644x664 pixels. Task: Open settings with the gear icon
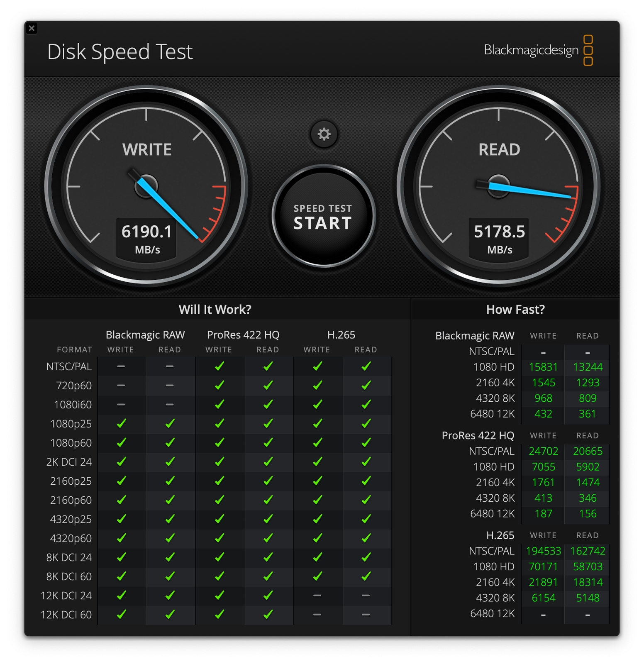pyautogui.click(x=324, y=134)
